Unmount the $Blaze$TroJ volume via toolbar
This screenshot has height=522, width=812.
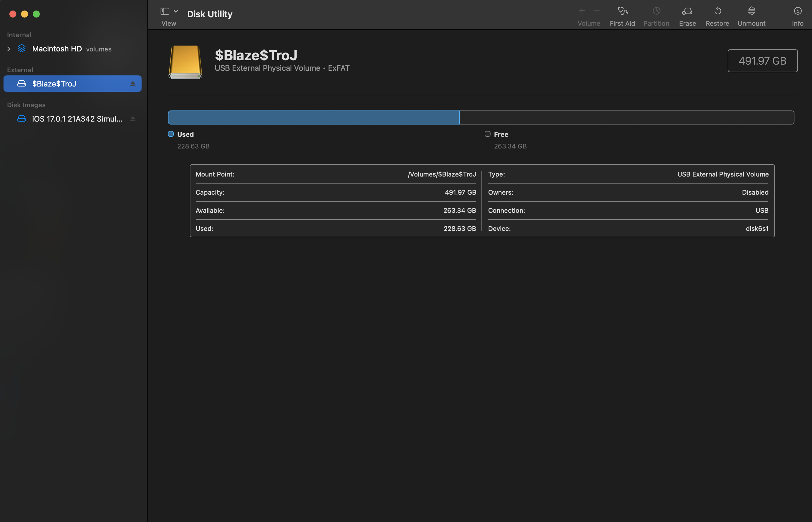point(751,11)
